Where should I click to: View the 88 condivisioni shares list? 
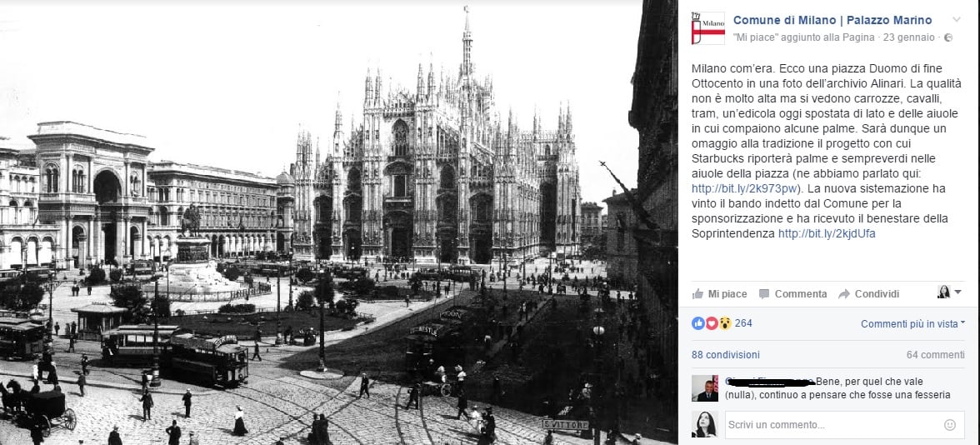click(x=726, y=354)
